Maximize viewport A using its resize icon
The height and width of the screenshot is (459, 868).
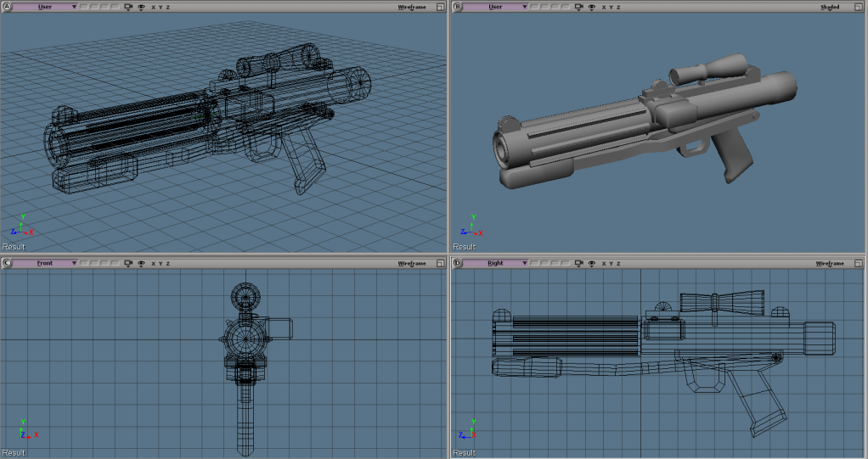(441, 7)
